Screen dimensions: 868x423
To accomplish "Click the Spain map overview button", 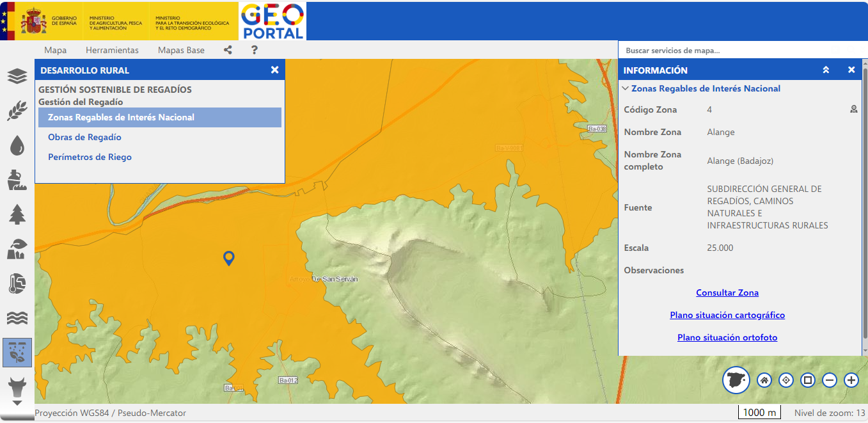I will pyautogui.click(x=736, y=380).
